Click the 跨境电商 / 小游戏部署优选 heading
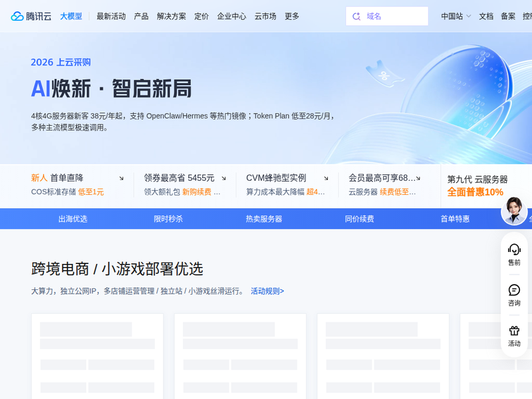 pos(117,269)
